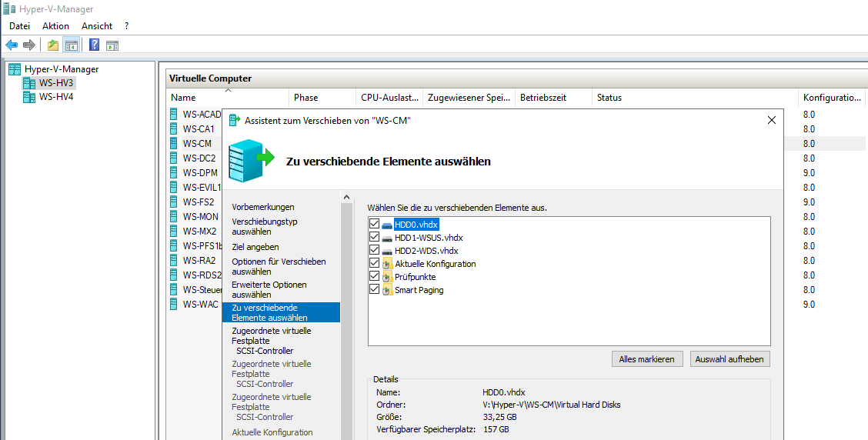The height and width of the screenshot is (440, 868).
Task: Click the HDD2-WDS.vhdx disk icon
Action: point(387,251)
